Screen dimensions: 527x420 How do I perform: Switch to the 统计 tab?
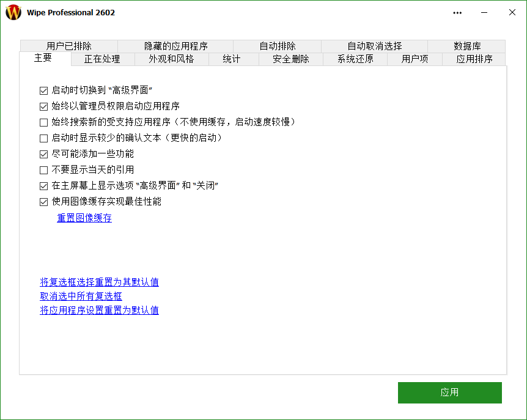pos(233,59)
